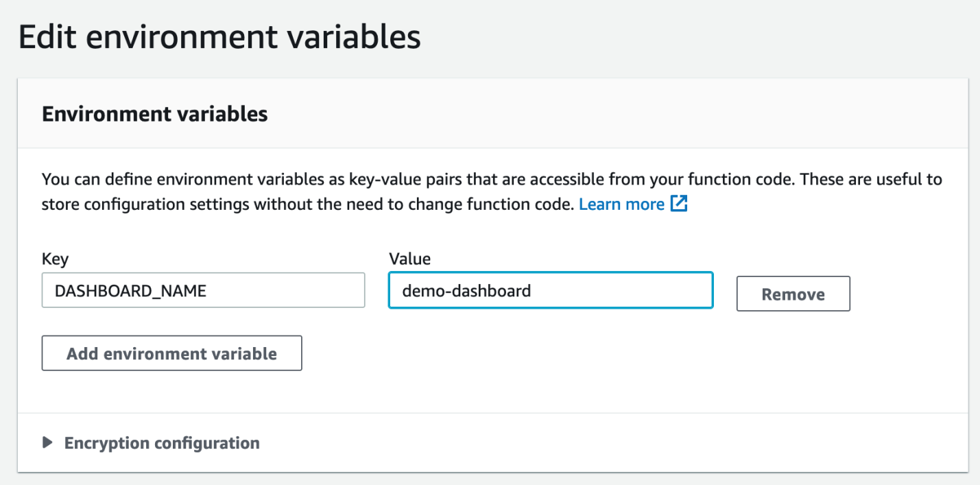Select the Key input containing DASHBOARD_NAME
Image resolution: width=980 pixels, height=485 pixels.
click(203, 290)
